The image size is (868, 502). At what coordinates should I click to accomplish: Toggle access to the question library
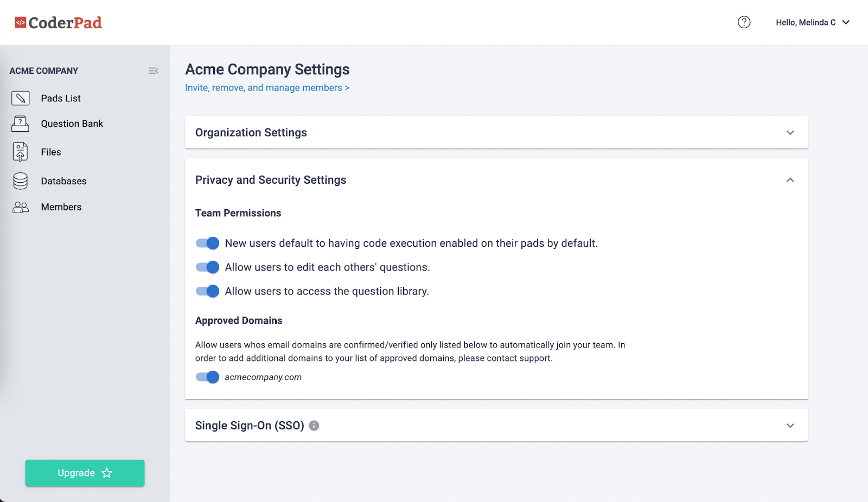pos(207,291)
